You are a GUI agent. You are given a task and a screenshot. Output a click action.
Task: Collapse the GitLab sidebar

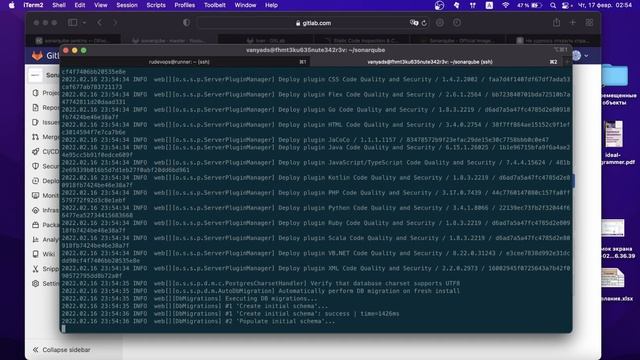coord(61,350)
